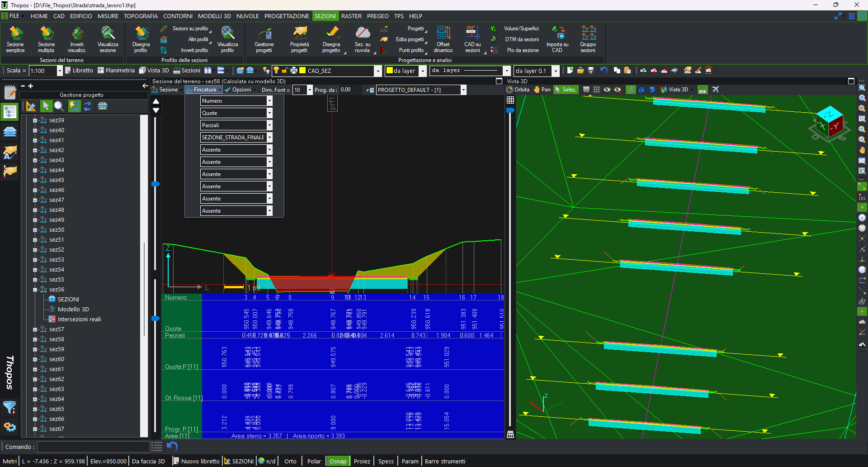
Task: Click Edita progetti button
Action: coord(404,39)
